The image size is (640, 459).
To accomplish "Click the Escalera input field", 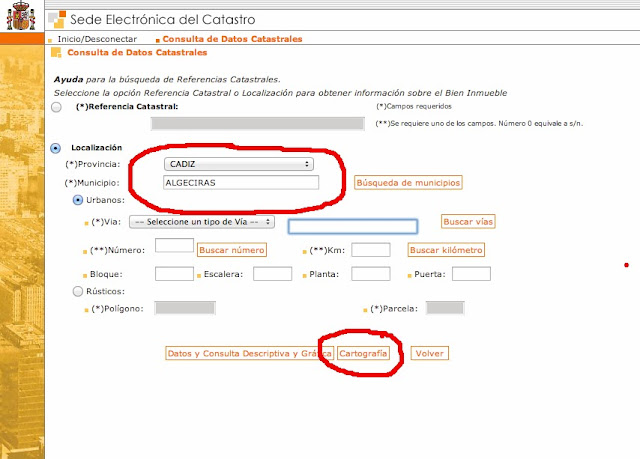I will [x=272, y=274].
